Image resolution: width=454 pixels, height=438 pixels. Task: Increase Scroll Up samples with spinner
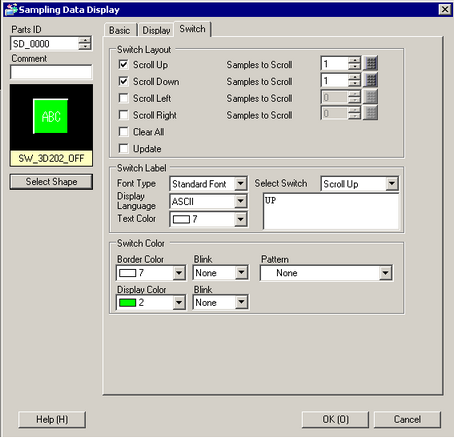tap(354, 60)
